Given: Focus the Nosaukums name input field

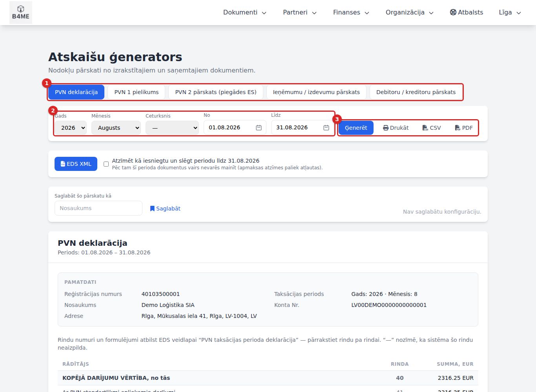Looking at the screenshot, I should (98, 208).
